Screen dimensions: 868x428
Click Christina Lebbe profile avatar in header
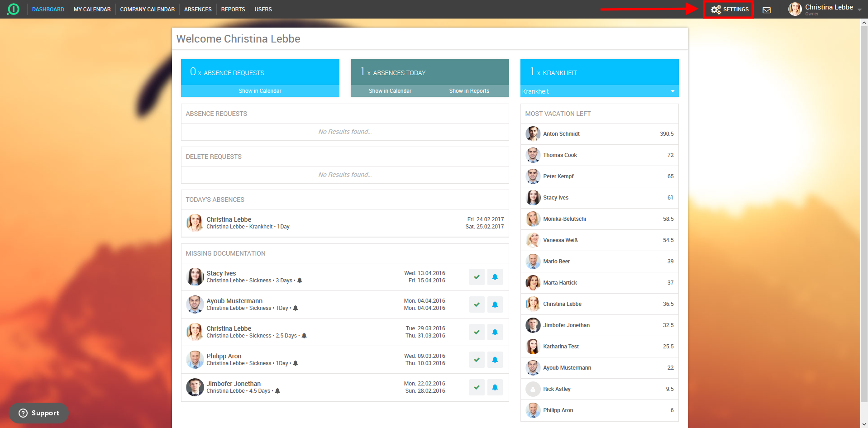[795, 9]
